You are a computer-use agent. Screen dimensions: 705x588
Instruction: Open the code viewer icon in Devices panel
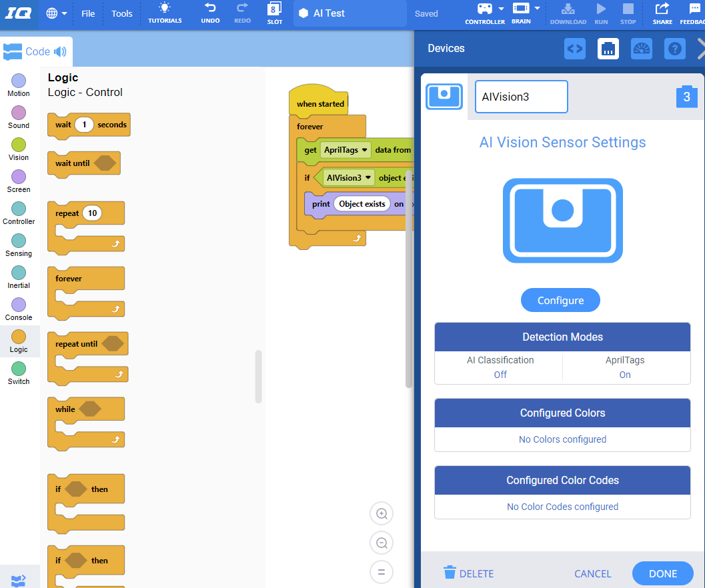coord(574,49)
